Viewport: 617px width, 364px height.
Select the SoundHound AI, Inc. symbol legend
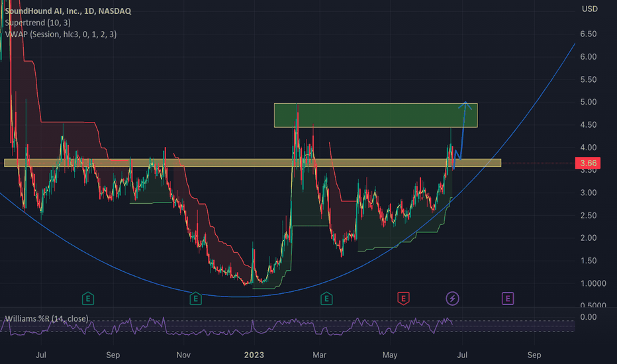point(68,11)
